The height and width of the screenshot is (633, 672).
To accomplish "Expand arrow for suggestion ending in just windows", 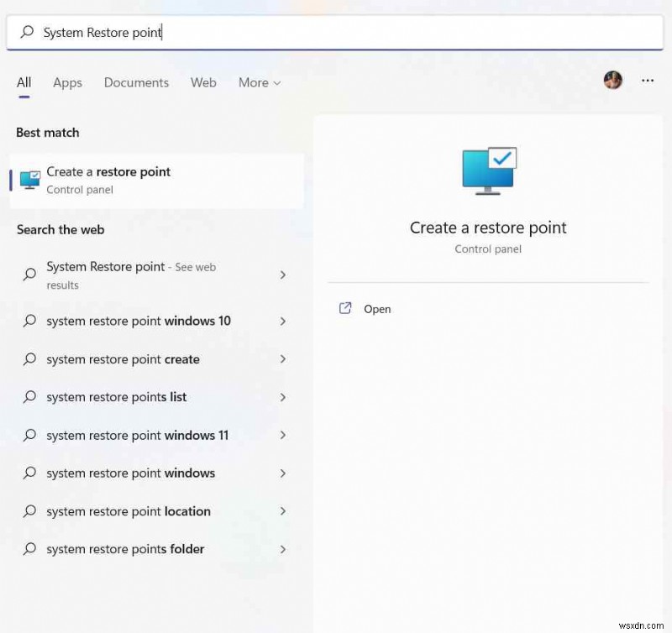I will coord(283,473).
